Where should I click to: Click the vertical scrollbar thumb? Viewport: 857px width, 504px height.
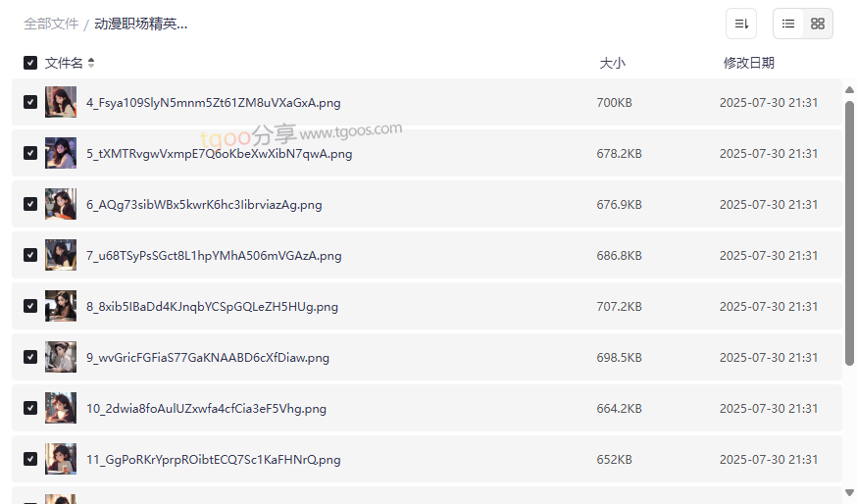coord(849,230)
